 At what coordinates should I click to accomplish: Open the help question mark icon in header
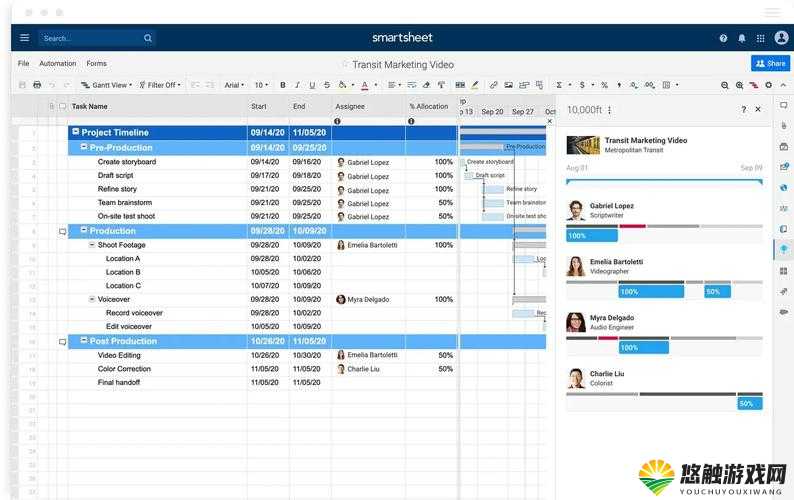coord(723,38)
